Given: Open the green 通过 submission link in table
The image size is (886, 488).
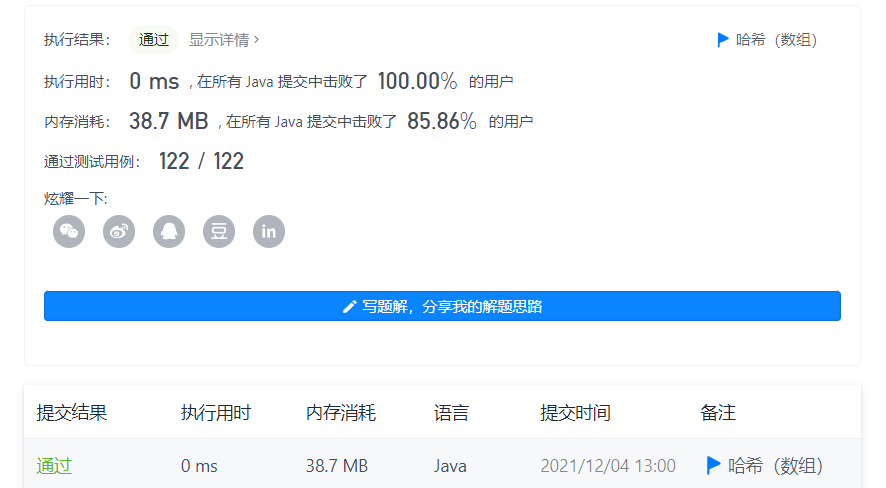Looking at the screenshot, I should coord(54,466).
